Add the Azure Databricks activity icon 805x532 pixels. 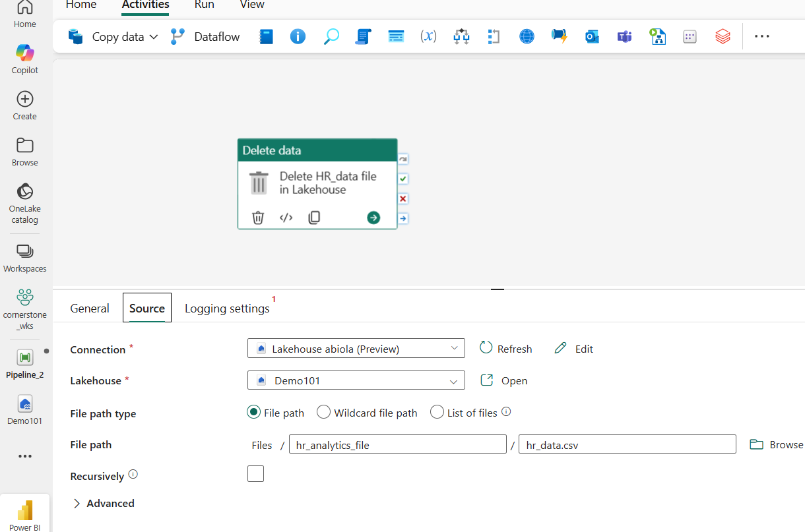(x=723, y=37)
